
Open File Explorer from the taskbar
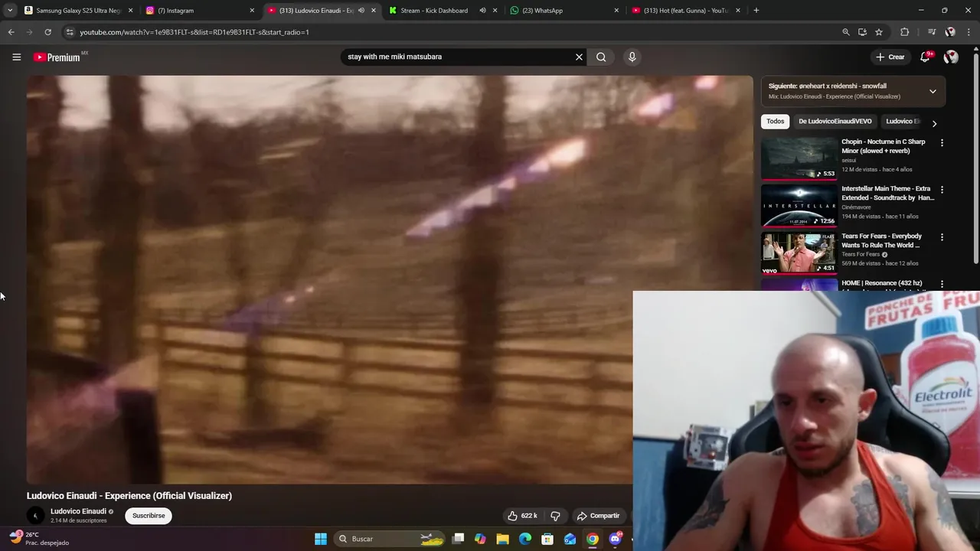click(502, 539)
